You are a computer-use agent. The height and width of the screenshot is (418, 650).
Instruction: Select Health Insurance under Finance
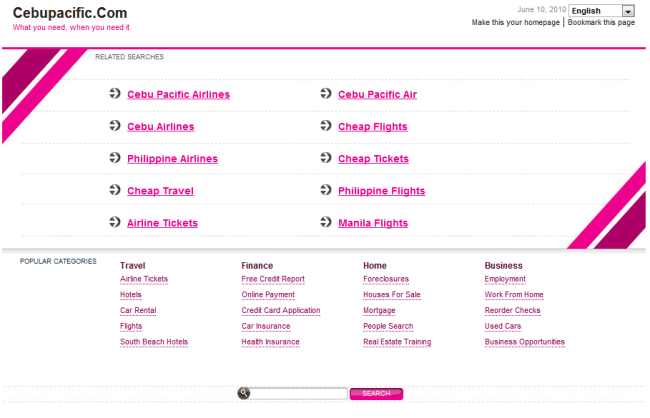[270, 342]
